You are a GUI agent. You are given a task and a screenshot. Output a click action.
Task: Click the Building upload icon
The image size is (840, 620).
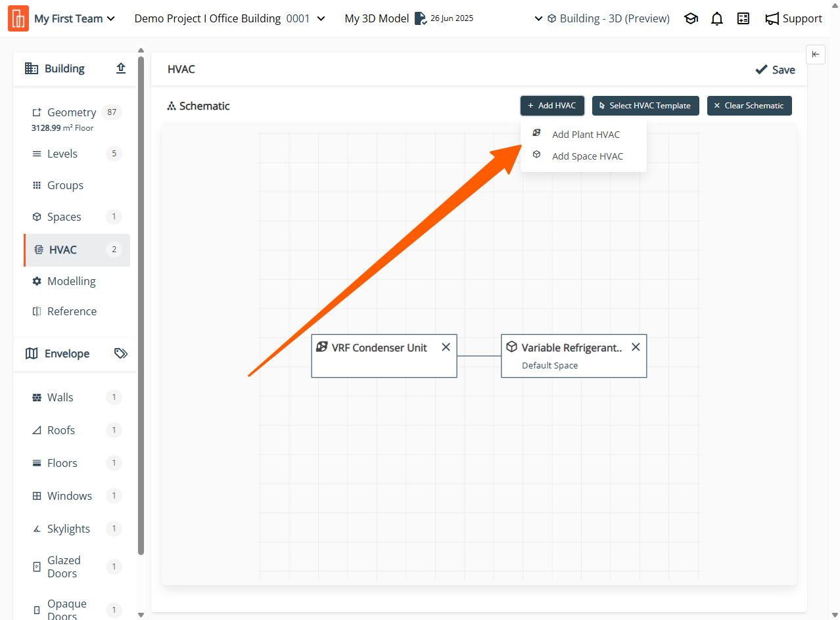(x=121, y=68)
